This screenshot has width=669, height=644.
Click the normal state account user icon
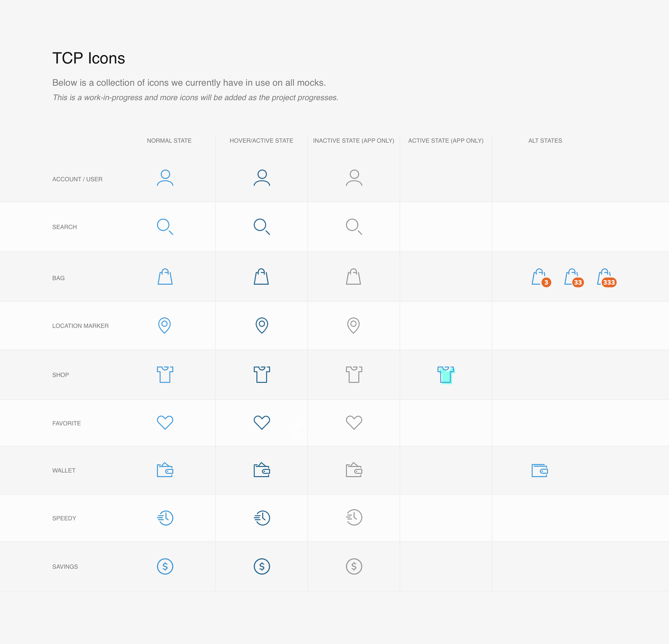[165, 178]
